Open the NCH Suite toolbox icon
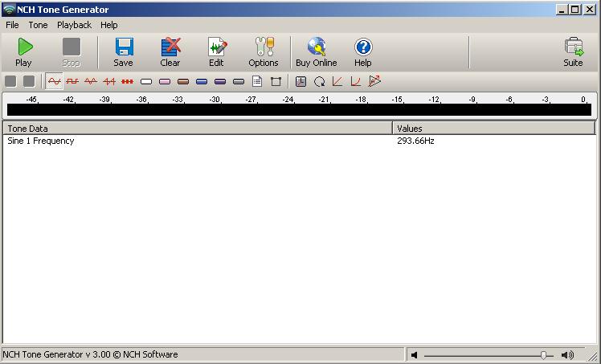This screenshot has width=601, height=364. (573, 52)
